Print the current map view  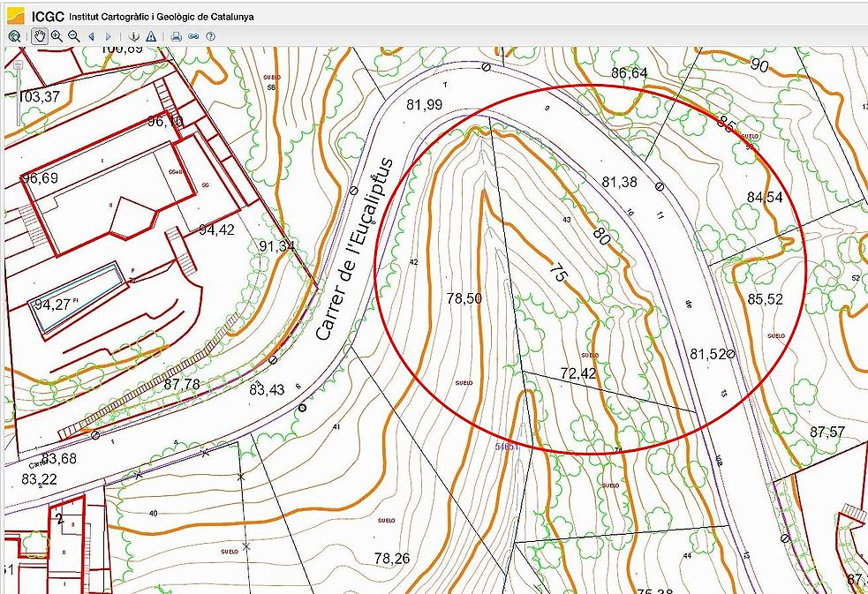click(176, 36)
